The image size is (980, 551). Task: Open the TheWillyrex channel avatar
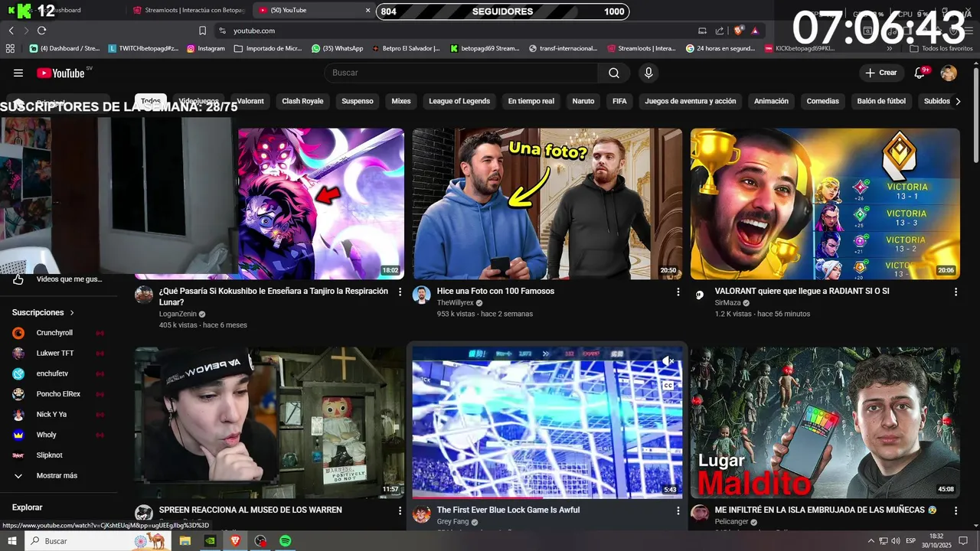(x=422, y=295)
